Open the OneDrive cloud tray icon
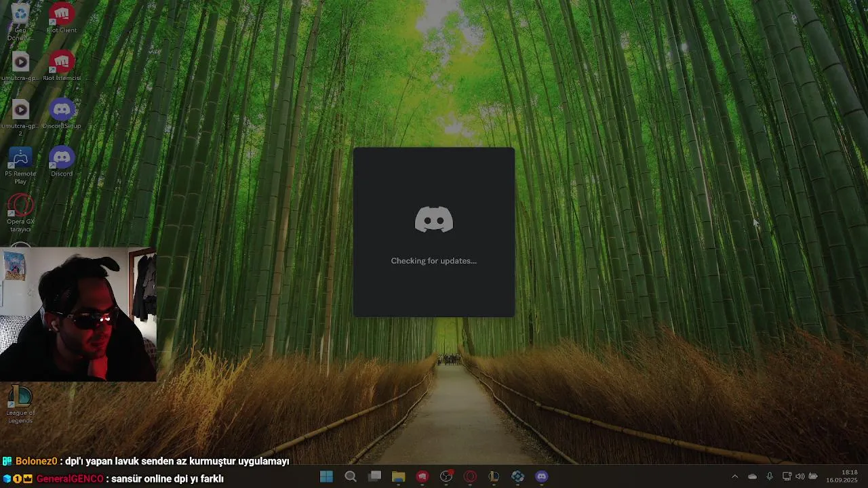 [752, 476]
